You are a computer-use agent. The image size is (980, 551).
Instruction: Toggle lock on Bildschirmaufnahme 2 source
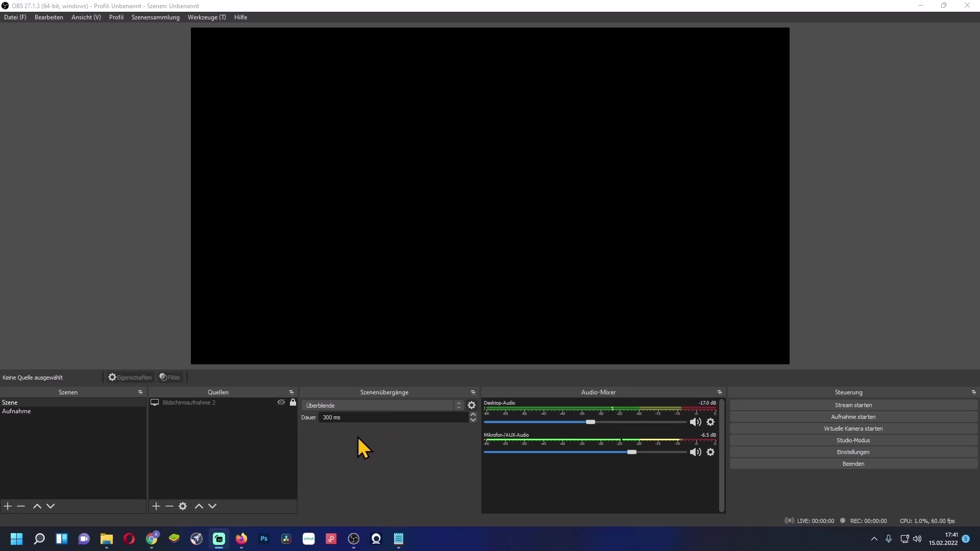[293, 403]
